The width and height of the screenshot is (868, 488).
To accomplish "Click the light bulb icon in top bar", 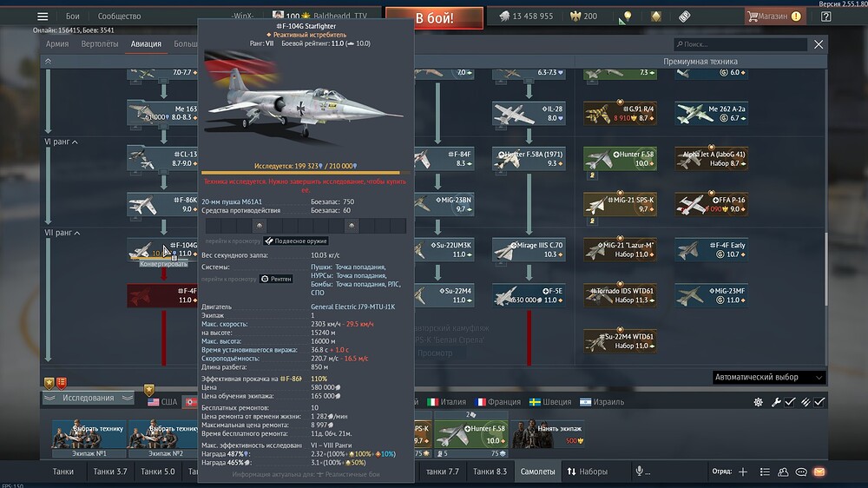I will 628,16.
